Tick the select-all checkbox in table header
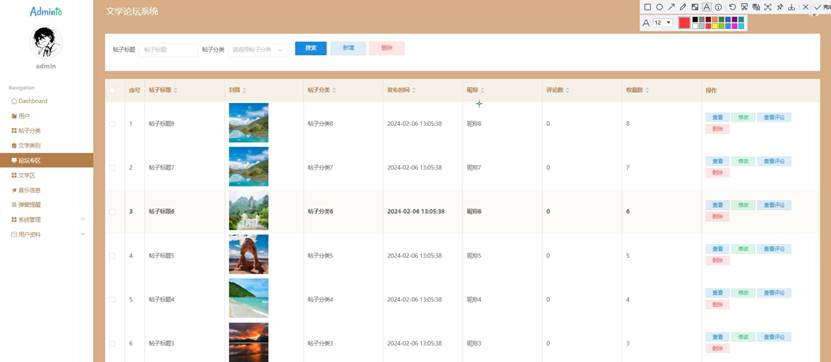 click(x=112, y=90)
